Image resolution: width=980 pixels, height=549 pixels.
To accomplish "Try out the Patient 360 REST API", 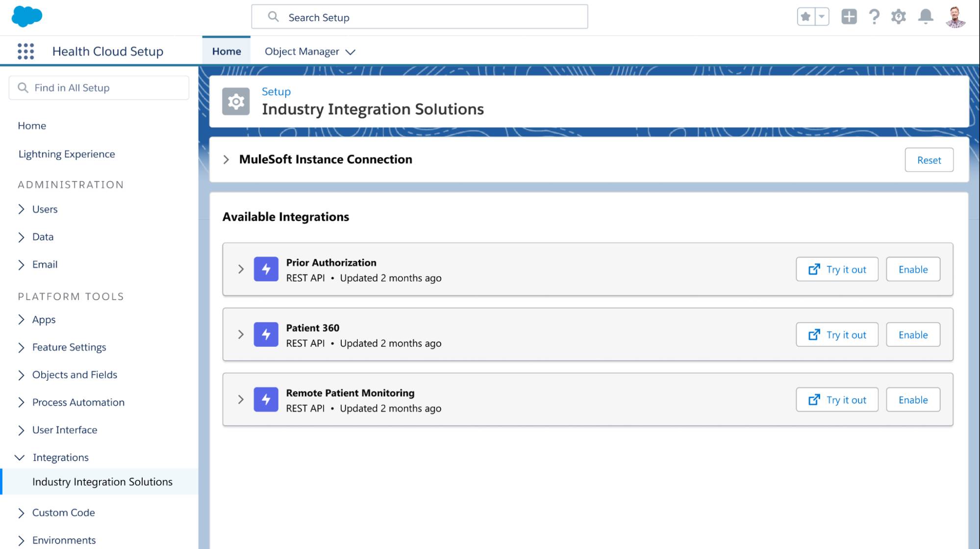I will click(x=837, y=334).
